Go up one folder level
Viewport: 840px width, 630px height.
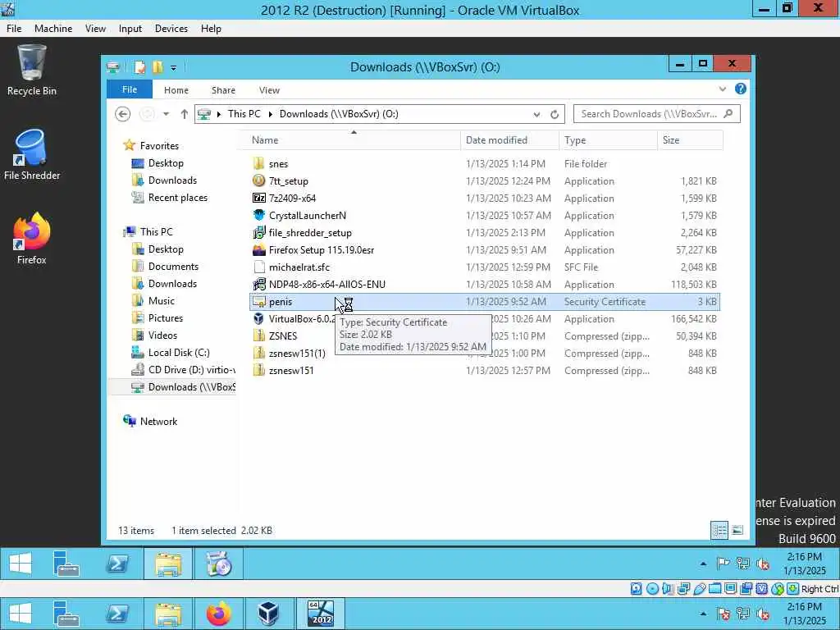tap(184, 114)
